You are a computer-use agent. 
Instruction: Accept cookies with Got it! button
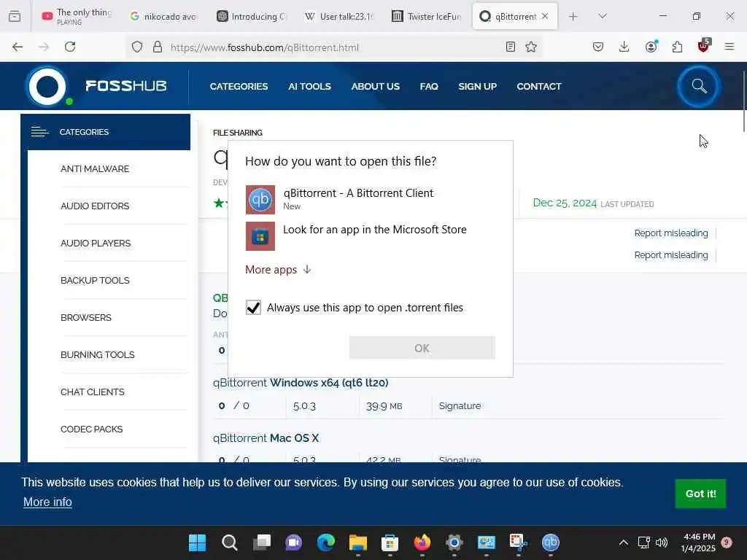click(700, 494)
